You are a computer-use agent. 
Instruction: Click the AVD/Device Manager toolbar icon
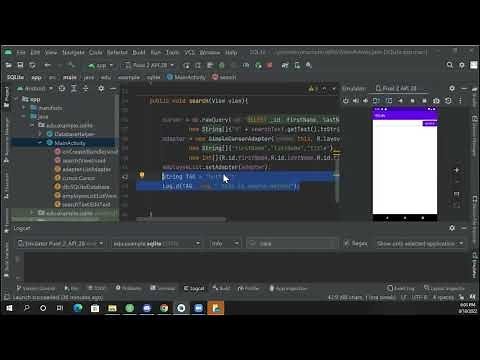click(x=297, y=65)
